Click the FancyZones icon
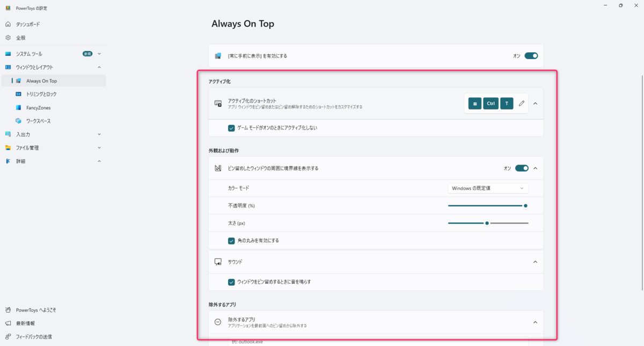The image size is (644, 346). 18,107
